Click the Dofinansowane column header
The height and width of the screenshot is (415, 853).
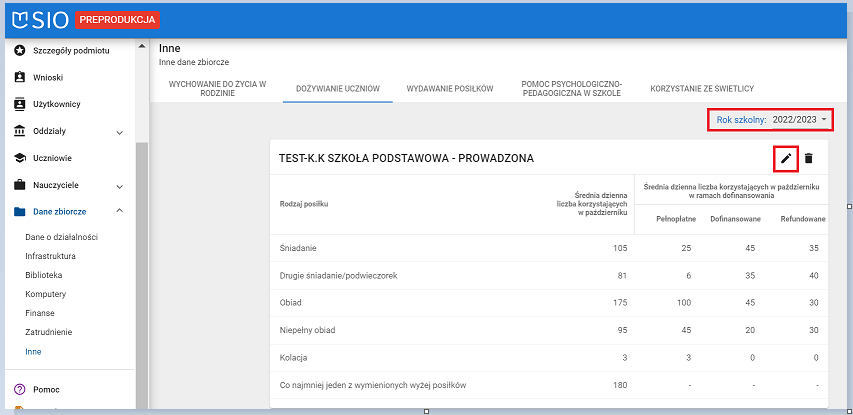coord(735,219)
